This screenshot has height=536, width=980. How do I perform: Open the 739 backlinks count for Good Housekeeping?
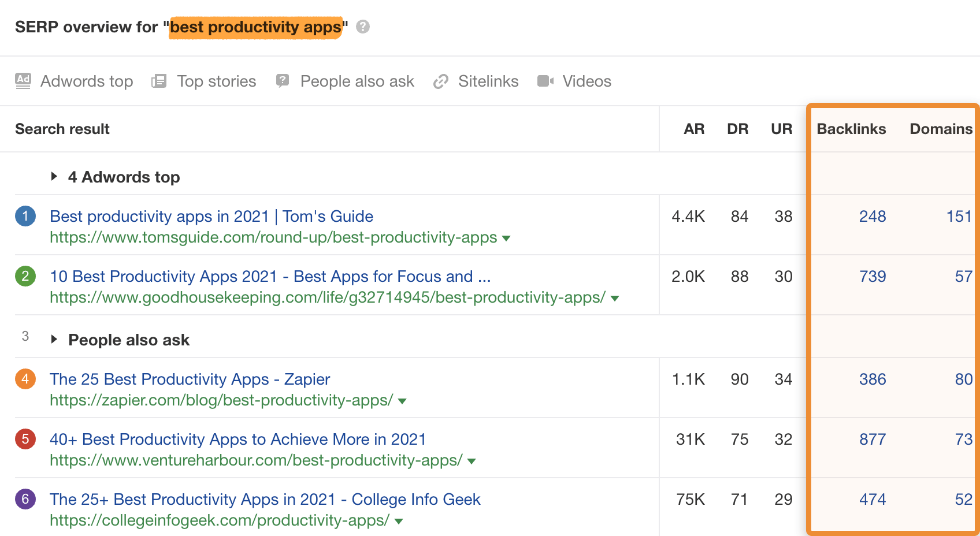coord(872,277)
